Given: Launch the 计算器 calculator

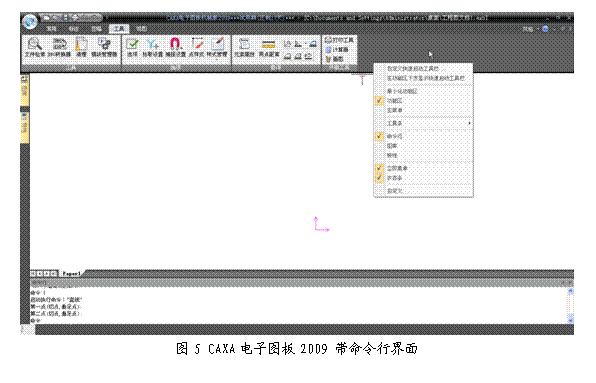Looking at the screenshot, I should point(337,49).
